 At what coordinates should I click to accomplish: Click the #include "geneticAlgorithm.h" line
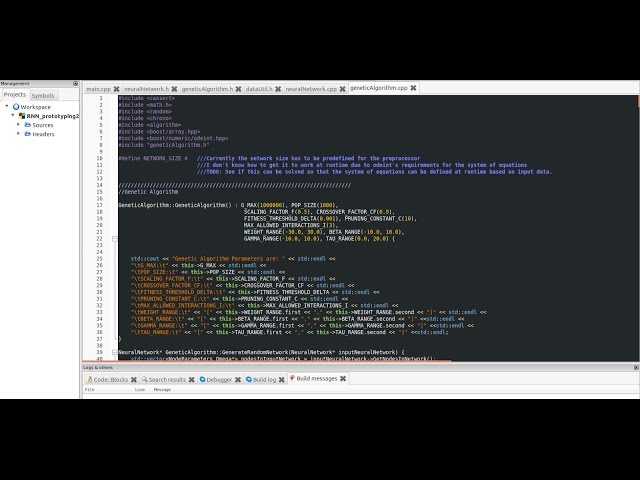[x=164, y=145]
